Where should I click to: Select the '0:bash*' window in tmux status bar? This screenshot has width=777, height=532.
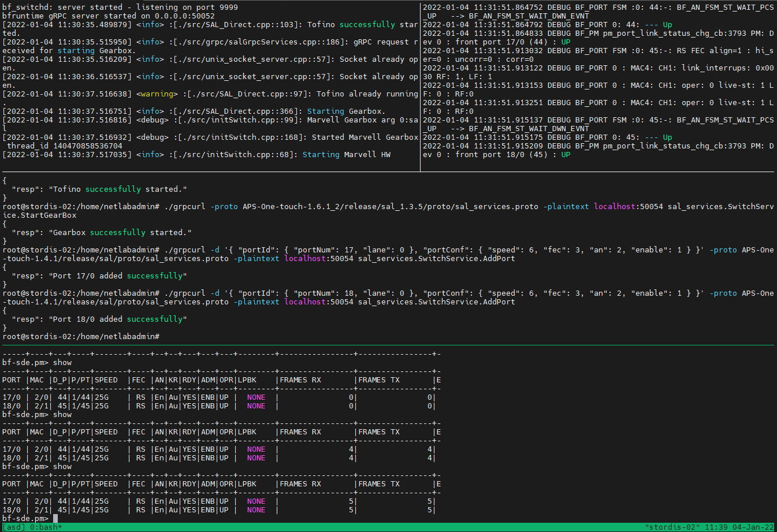(x=46, y=527)
